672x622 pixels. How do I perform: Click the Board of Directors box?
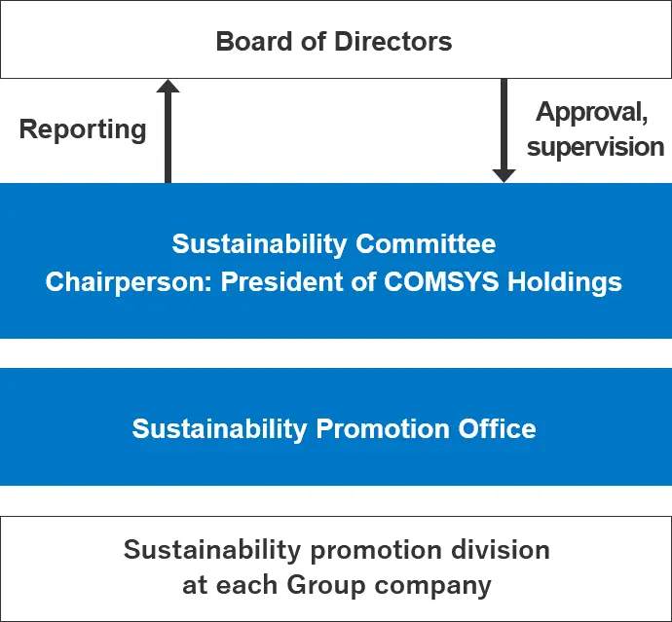pos(336,39)
